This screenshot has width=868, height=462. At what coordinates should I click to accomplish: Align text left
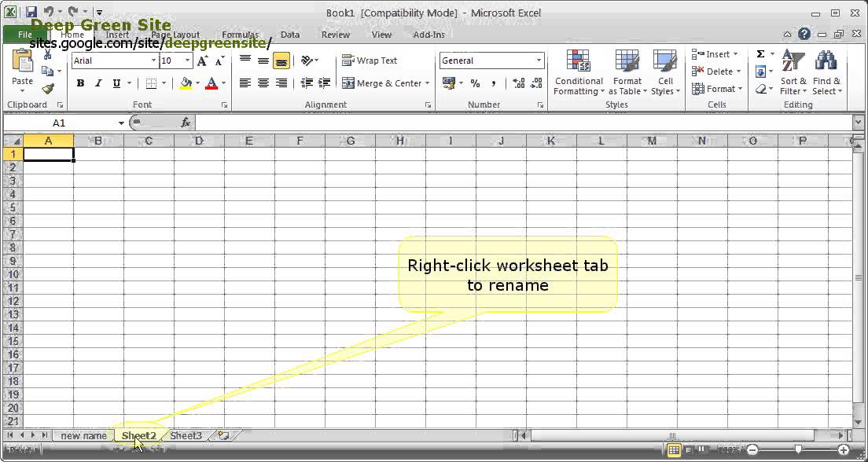click(x=245, y=83)
